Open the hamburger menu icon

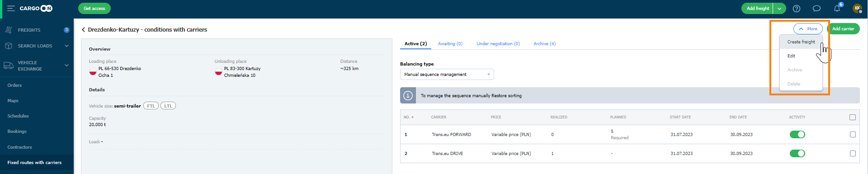pyautogui.click(x=11, y=8)
